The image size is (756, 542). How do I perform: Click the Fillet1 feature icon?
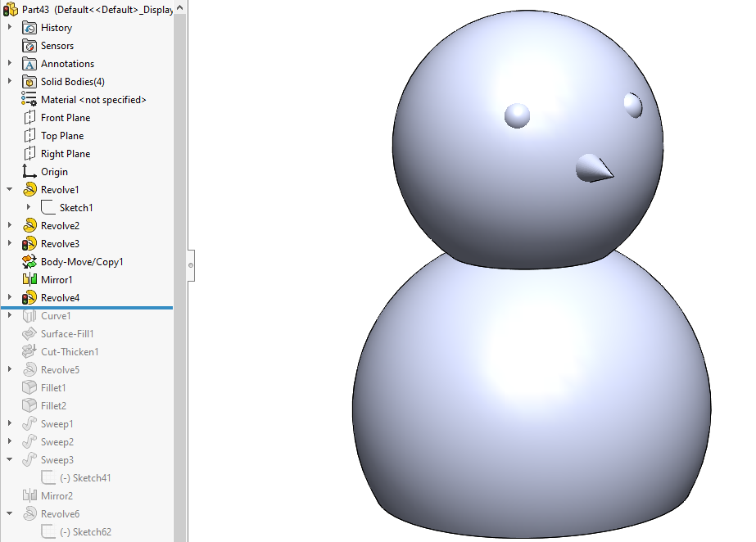[29, 388]
